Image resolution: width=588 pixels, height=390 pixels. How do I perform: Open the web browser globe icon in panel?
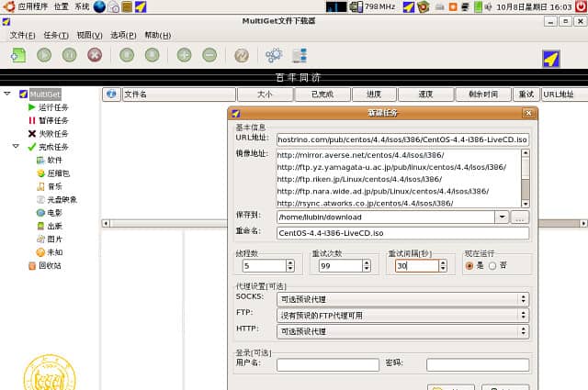pos(99,6)
